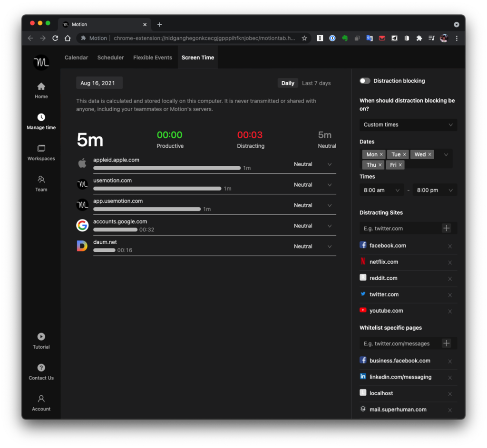Change category of accounts.google.com from Neutral
The width and height of the screenshot is (487, 448).
point(313,226)
